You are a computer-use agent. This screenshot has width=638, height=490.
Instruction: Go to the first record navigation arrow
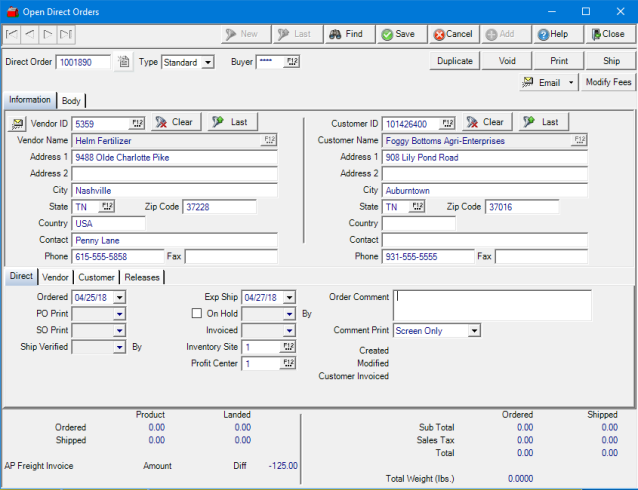[12, 34]
